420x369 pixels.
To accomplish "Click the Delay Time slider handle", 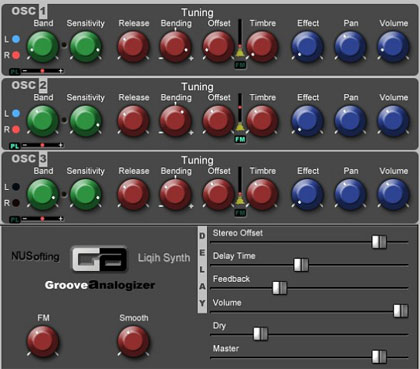I will [301, 265].
